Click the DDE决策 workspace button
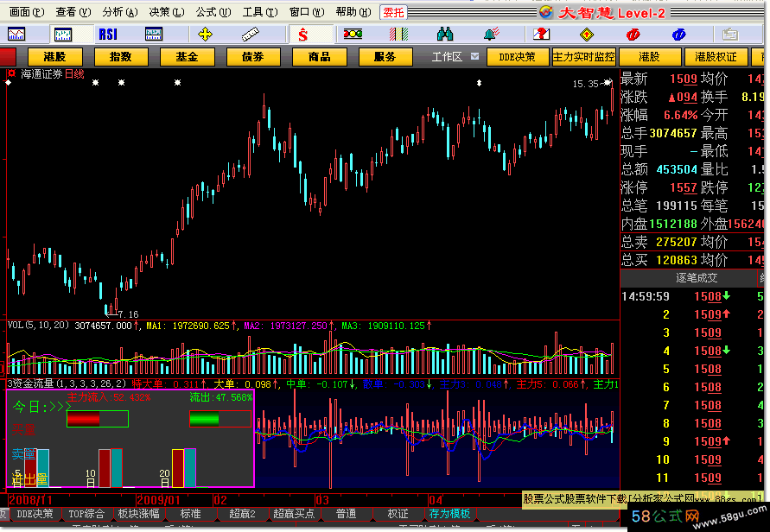Screen dimensions: 770x532 point(518,57)
